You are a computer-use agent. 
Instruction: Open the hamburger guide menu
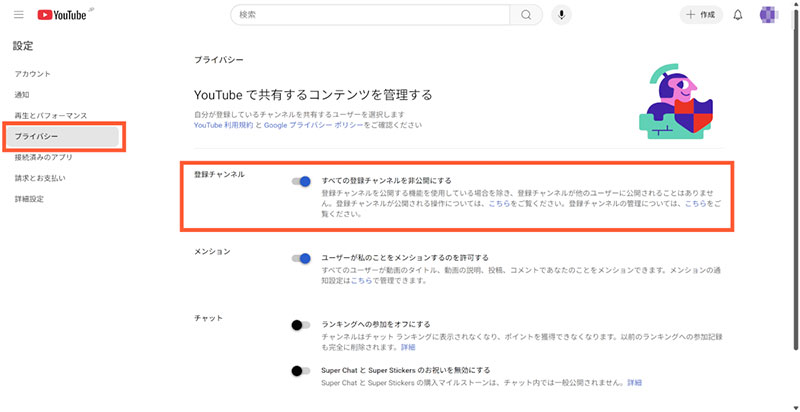(x=19, y=15)
